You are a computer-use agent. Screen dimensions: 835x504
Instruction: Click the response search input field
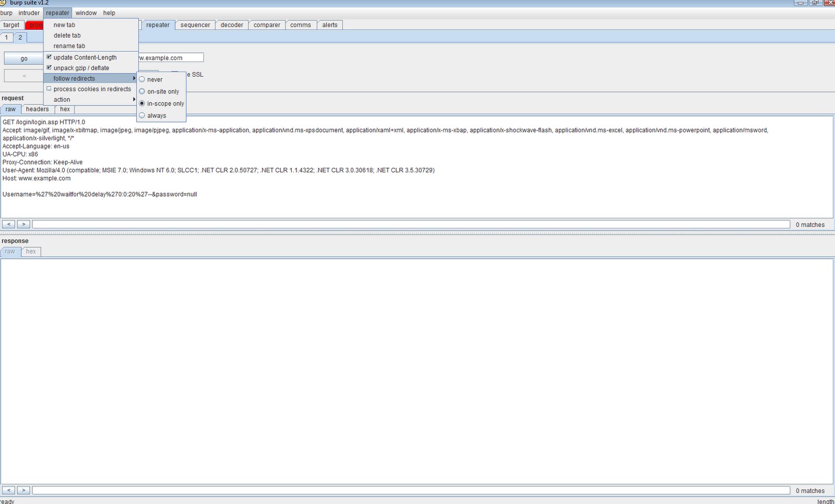[411, 490]
